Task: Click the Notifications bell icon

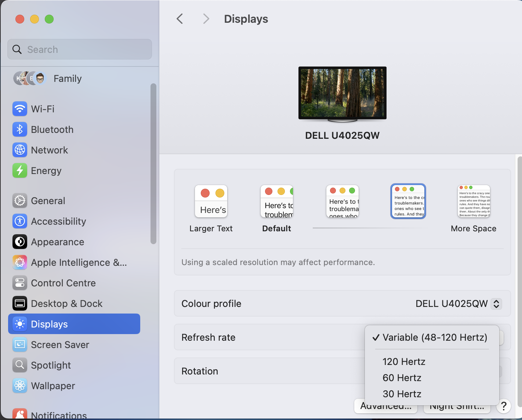Action: 20,414
